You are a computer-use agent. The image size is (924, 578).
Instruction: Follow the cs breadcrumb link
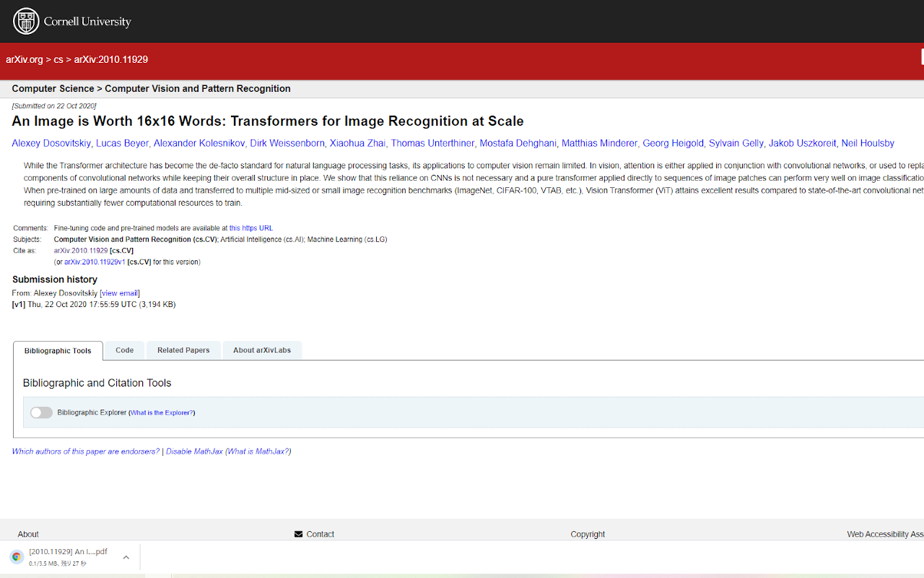[58, 59]
